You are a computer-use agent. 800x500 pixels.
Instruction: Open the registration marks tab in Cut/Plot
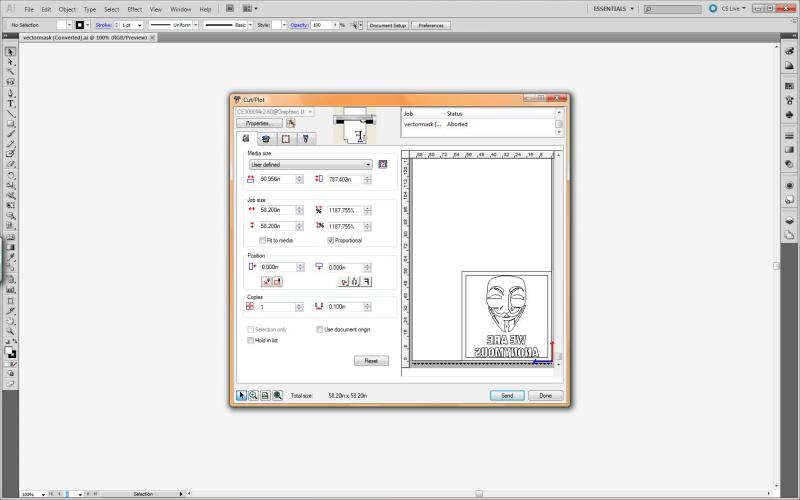[x=286, y=139]
